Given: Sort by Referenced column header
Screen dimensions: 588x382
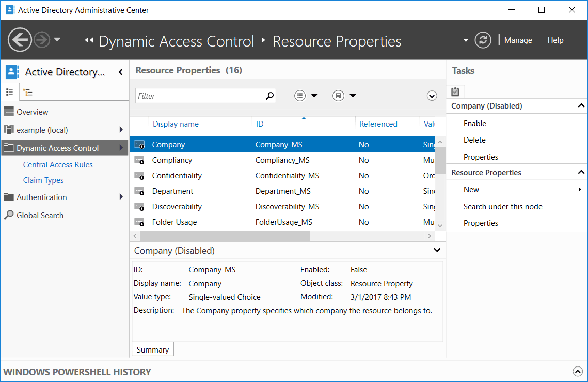Looking at the screenshot, I should [378, 124].
